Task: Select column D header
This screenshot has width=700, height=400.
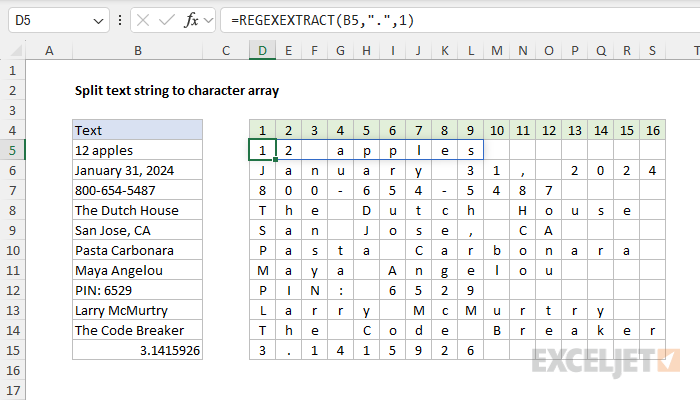Action: pyautogui.click(x=262, y=50)
